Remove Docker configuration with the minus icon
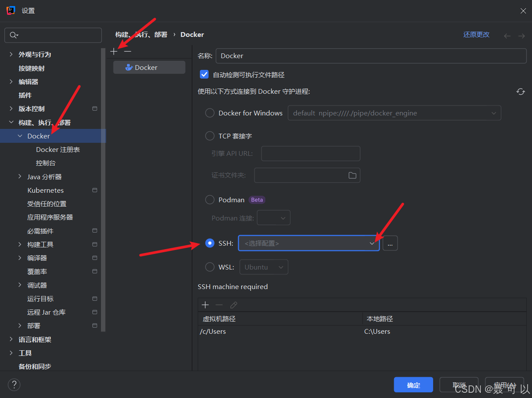This screenshot has height=398, width=532. point(127,51)
